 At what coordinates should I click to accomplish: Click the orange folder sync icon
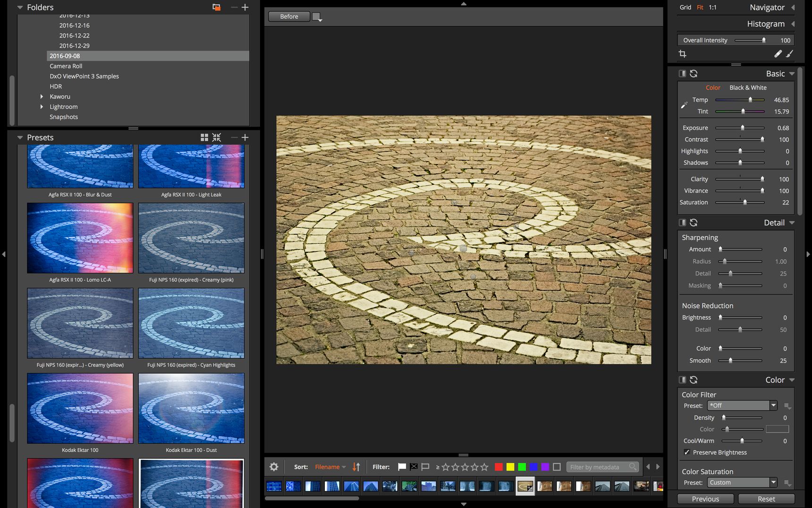(216, 7)
